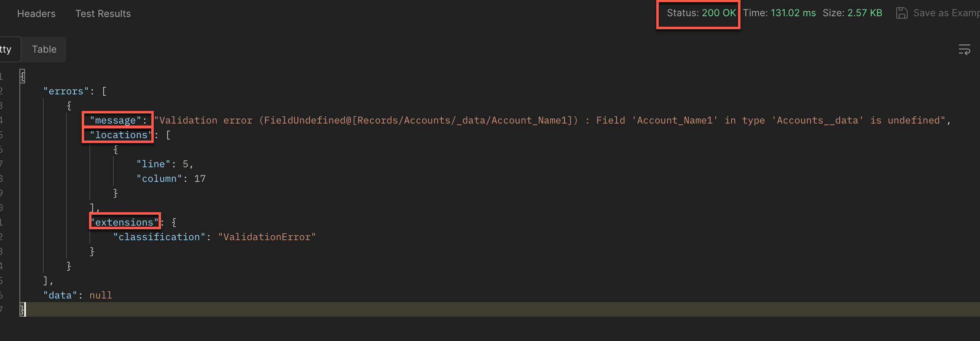Click the 131.02 ms response time

(793, 13)
